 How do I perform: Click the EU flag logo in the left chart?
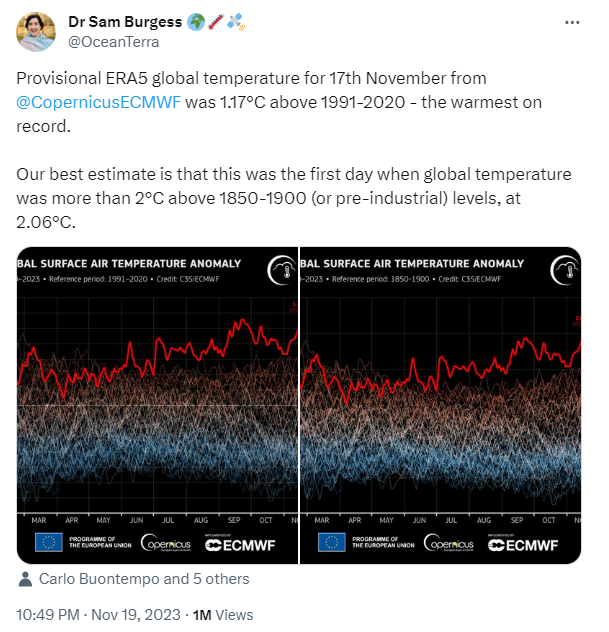[x=48, y=543]
